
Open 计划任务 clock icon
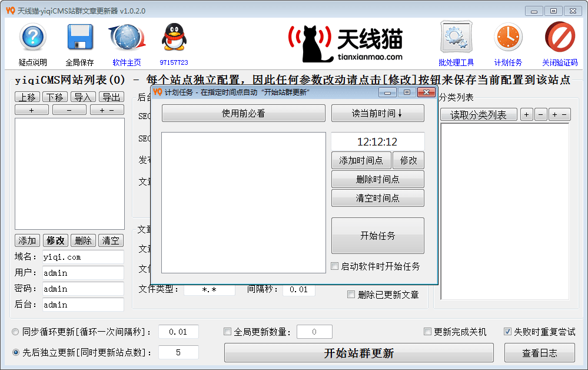tap(508, 37)
